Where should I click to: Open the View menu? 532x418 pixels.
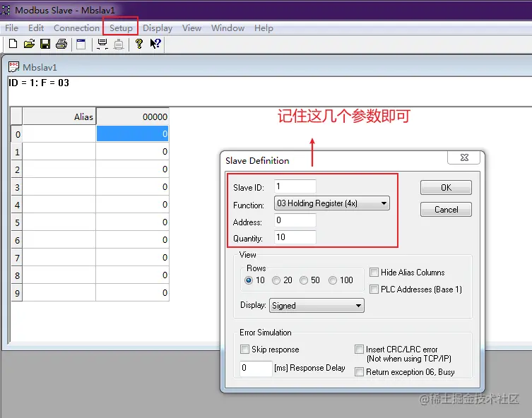point(191,28)
